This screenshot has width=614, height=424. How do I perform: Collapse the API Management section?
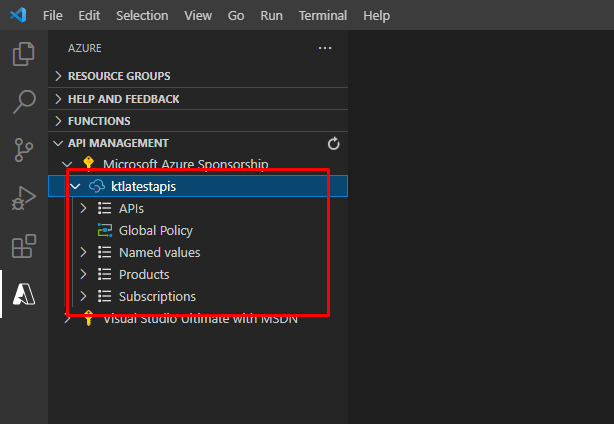click(x=118, y=143)
